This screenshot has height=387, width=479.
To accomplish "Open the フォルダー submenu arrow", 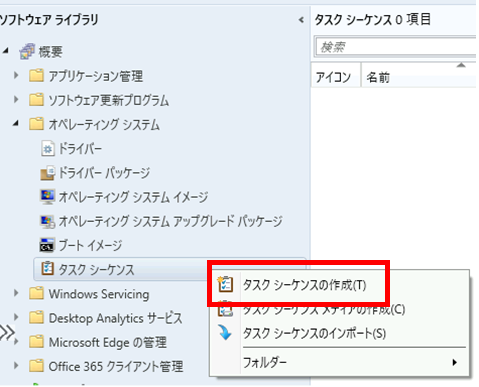I will pos(455,362).
